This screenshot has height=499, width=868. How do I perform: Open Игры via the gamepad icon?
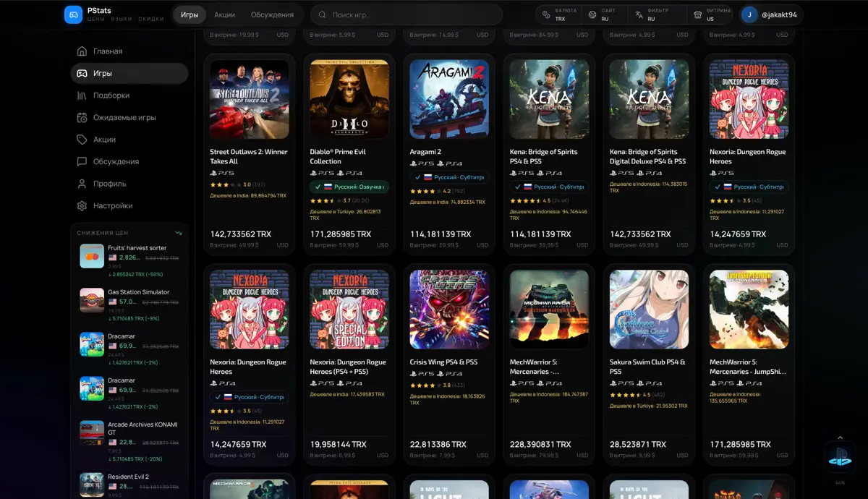coord(82,73)
